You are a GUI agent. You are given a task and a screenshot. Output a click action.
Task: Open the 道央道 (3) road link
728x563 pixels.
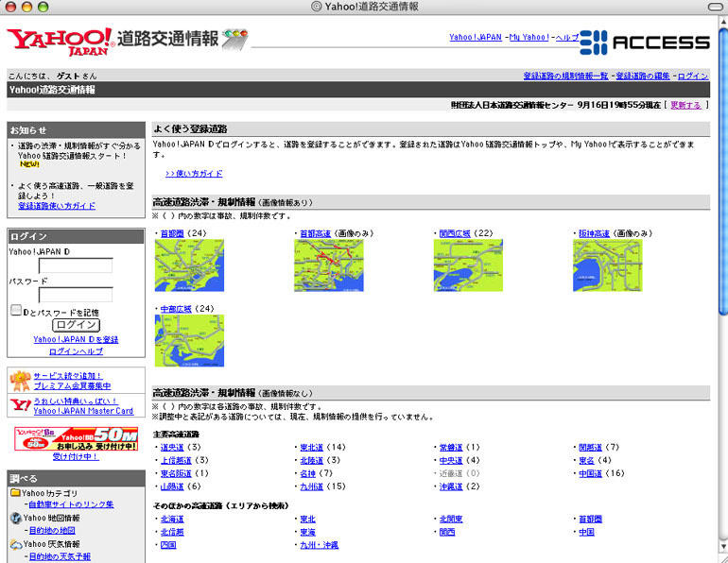[x=172, y=448]
